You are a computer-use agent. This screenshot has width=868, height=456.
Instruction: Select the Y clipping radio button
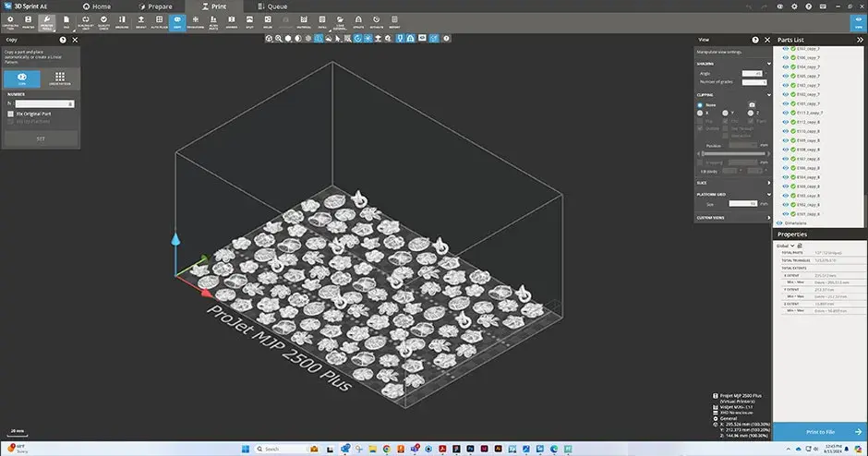point(725,113)
